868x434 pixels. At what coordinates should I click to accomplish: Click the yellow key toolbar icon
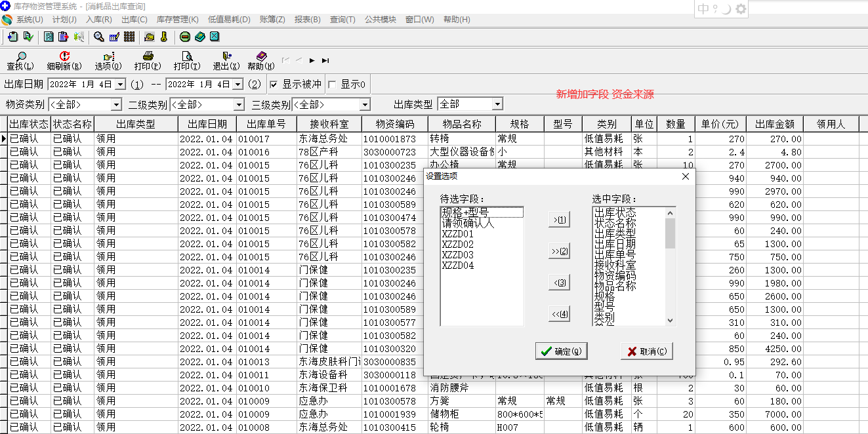click(164, 37)
